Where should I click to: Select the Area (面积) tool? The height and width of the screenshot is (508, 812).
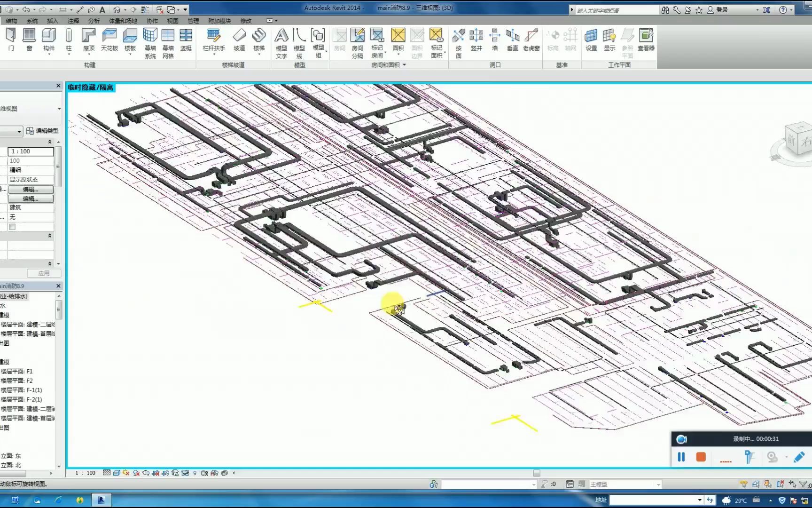coord(398,40)
